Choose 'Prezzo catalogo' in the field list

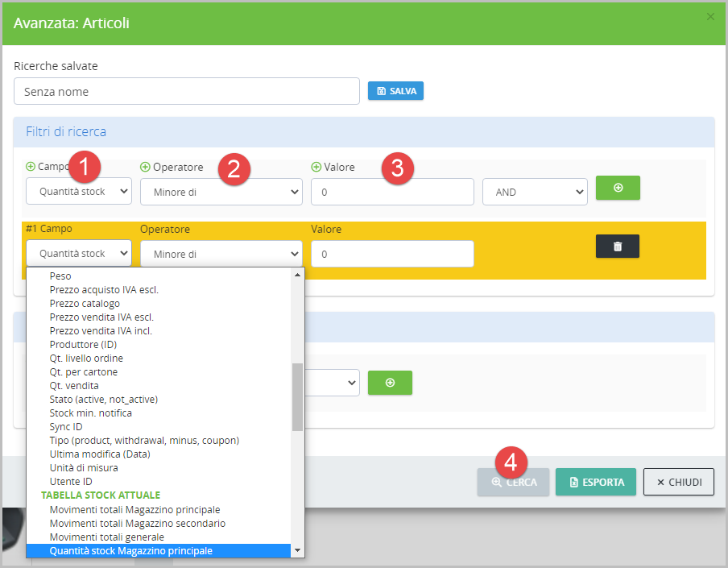tap(85, 303)
